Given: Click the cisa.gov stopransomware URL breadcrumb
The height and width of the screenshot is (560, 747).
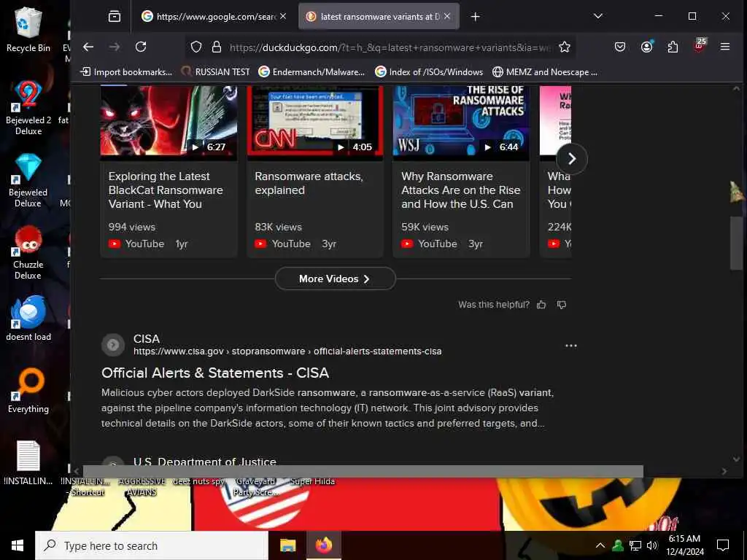Looking at the screenshot, I should coord(287,351).
